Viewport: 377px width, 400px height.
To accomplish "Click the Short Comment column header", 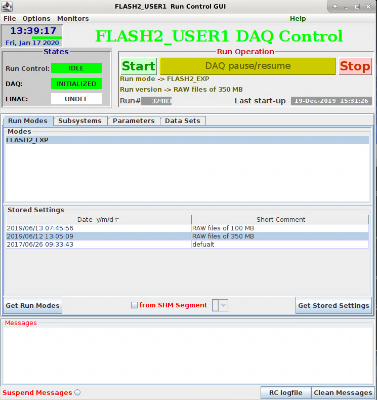I will (280, 220).
